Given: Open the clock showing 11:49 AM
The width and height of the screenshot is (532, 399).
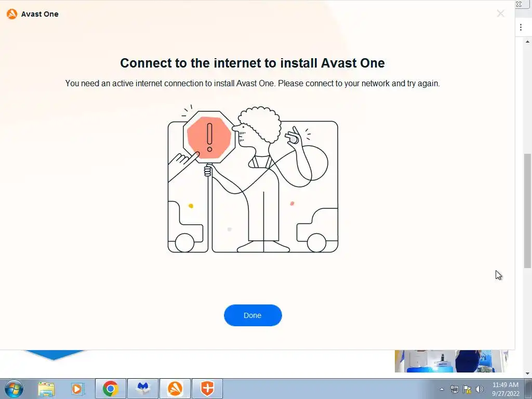Looking at the screenshot, I should click(x=506, y=389).
